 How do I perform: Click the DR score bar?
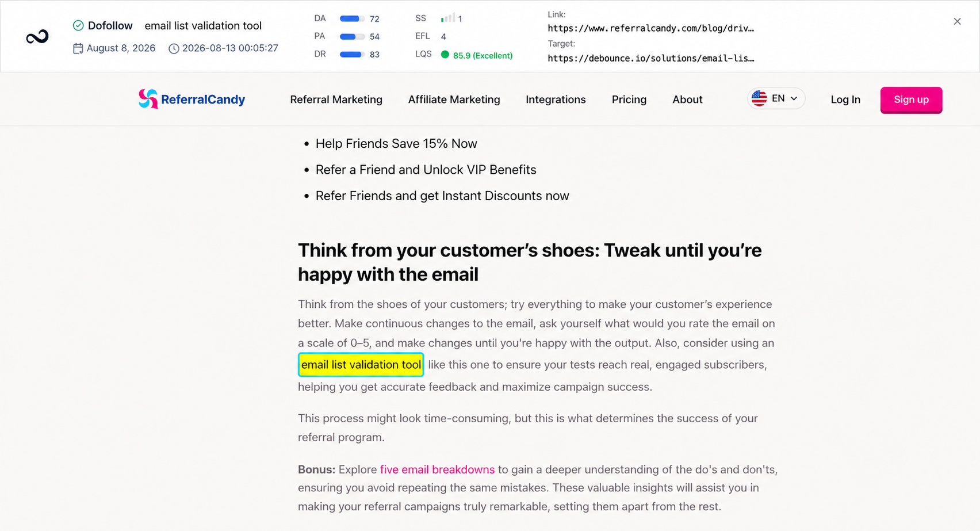[x=352, y=54]
